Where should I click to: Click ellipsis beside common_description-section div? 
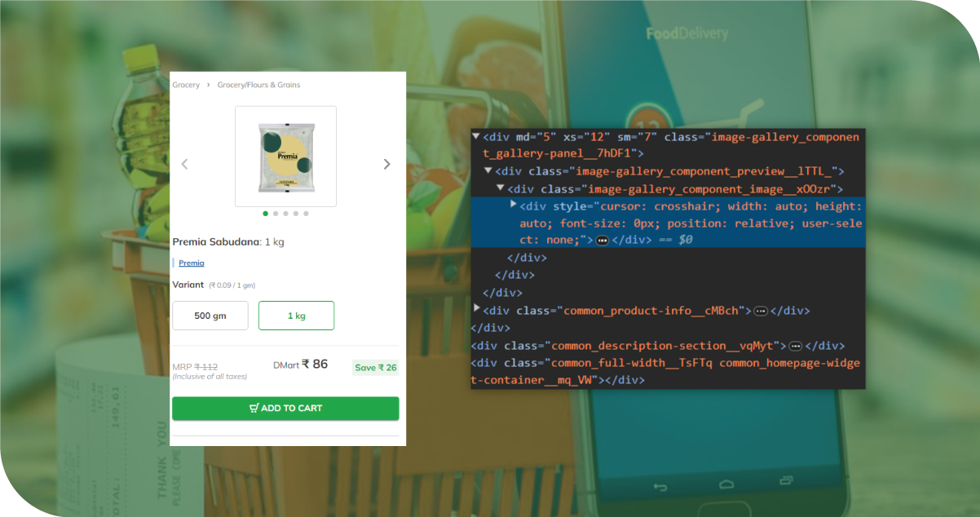(x=796, y=346)
